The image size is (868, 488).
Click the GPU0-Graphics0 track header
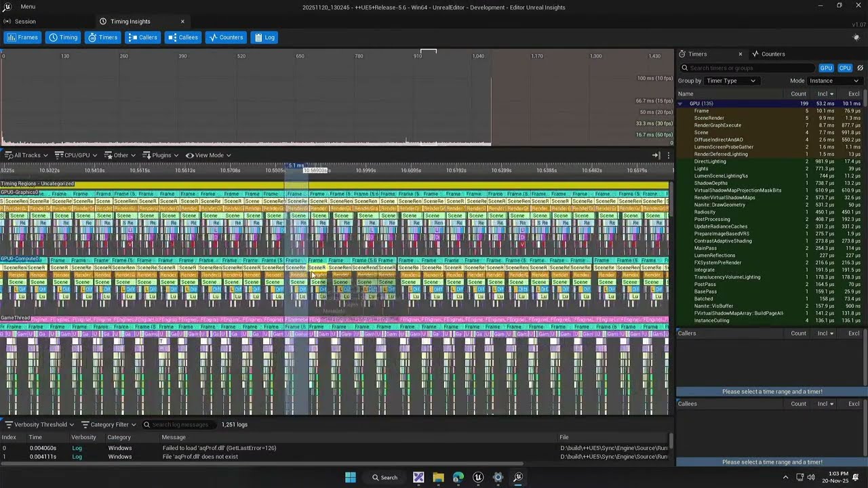20,192
